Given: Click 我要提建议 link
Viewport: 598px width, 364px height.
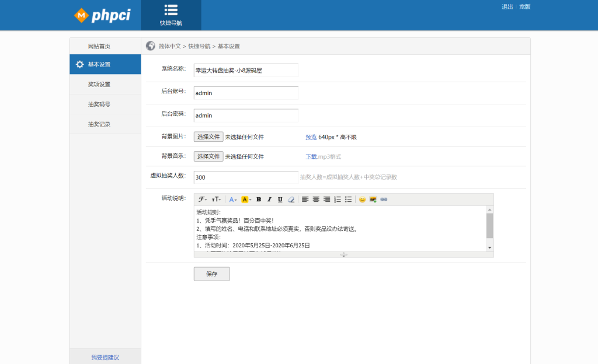Looking at the screenshot, I should click(x=105, y=357).
